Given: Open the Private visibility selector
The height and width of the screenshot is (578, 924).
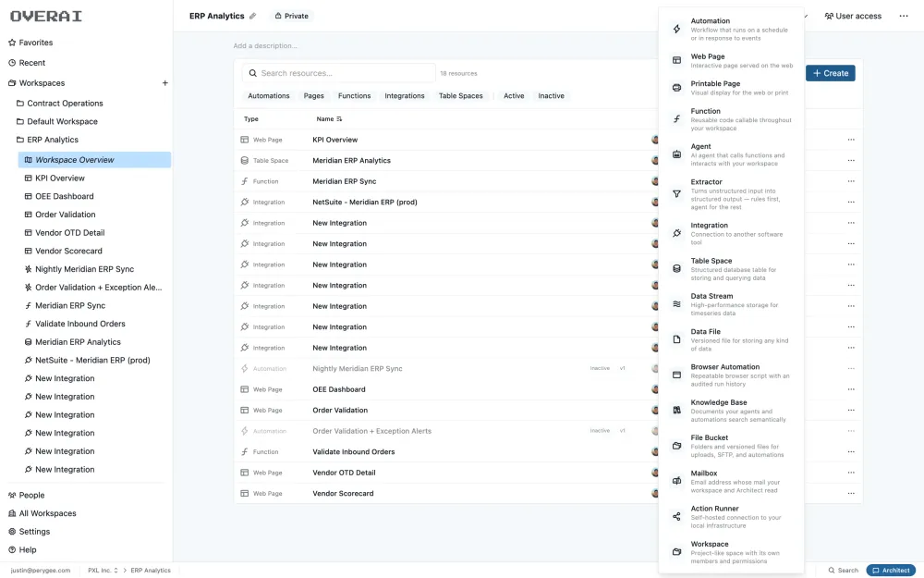Looking at the screenshot, I should 292,16.
